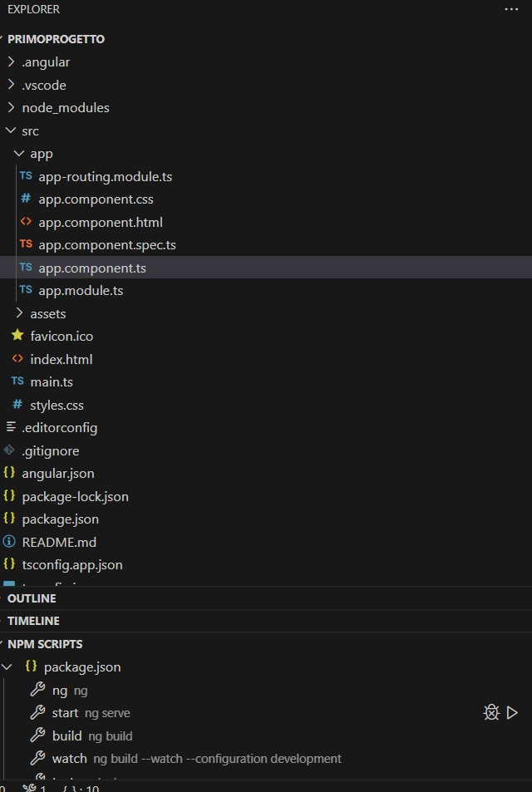The width and height of the screenshot is (532, 792).
Task: Click orange TS icon of app.component.spec.ts
Action: click(x=26, y=244)
